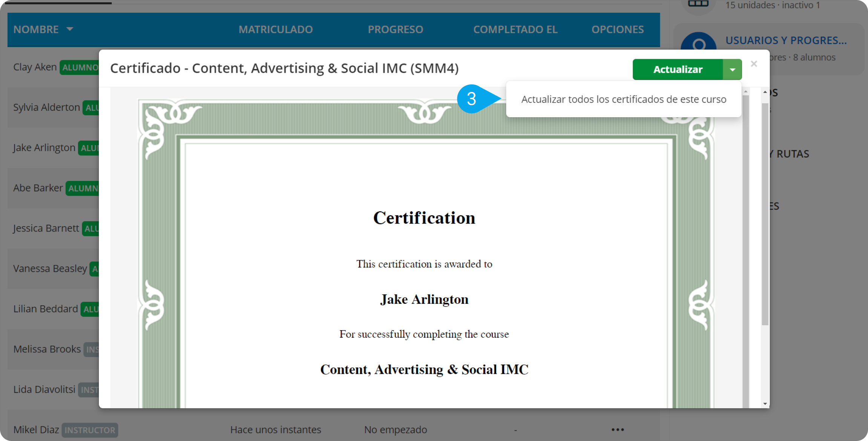
Task: Click the dialog outer scrollbar down arrow
Action: [765, 404]
